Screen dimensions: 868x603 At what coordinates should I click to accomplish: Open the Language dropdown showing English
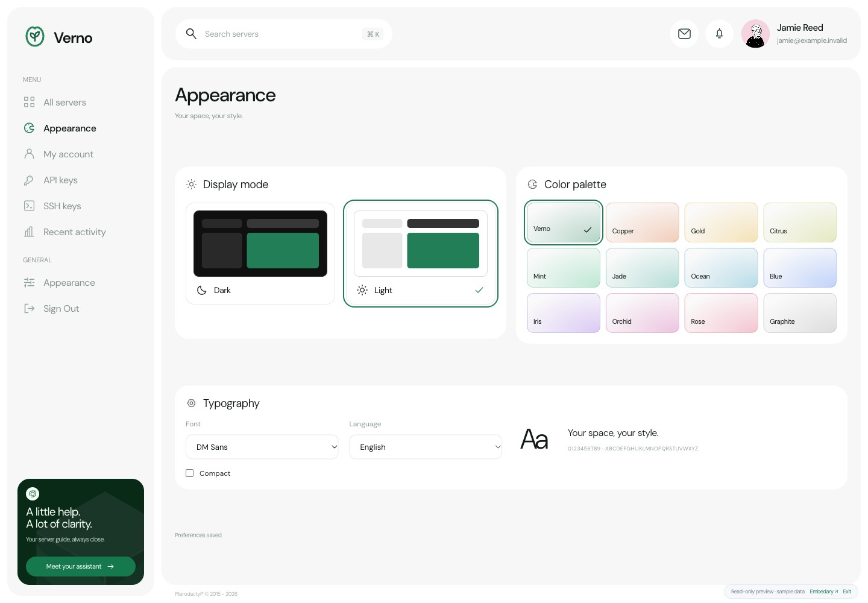coord(426,447)
